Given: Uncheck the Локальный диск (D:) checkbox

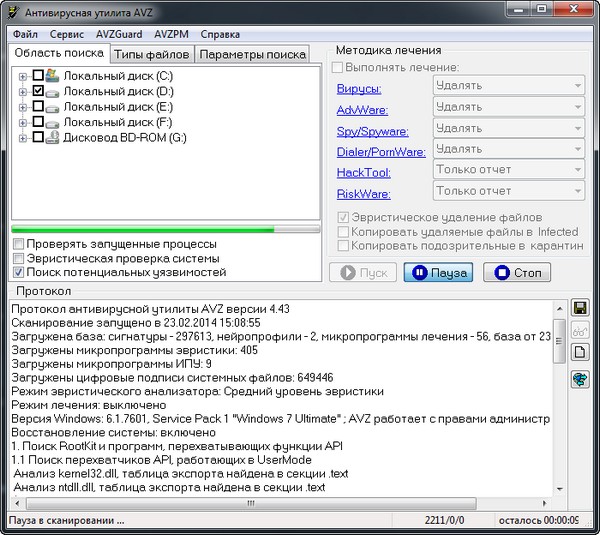Looking at the screenshot, I should [x=38, y=91].
